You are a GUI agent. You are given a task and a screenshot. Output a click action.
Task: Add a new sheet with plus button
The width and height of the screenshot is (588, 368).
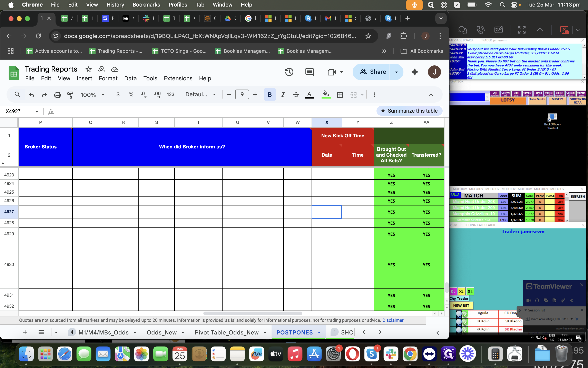click(x=25, y=332)
